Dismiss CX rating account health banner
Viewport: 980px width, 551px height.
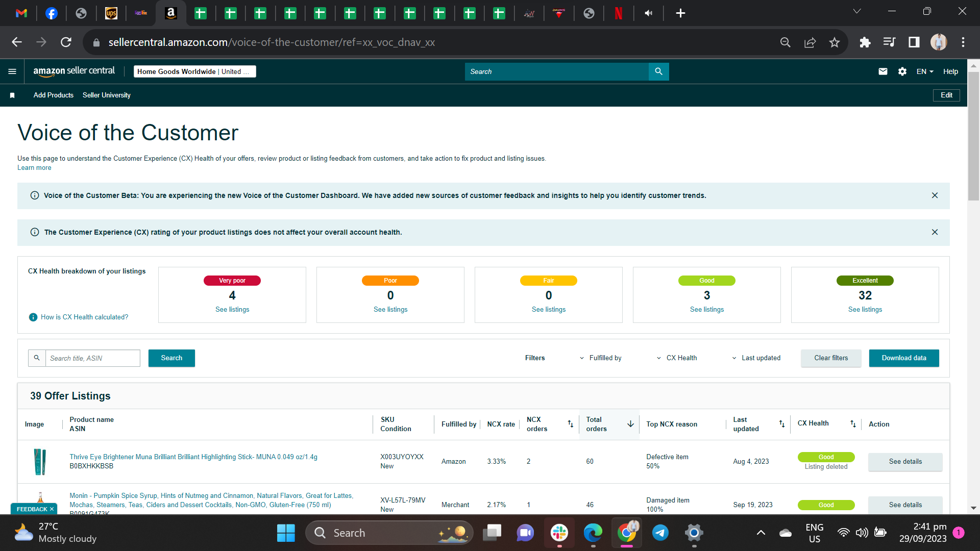point(935,232)
